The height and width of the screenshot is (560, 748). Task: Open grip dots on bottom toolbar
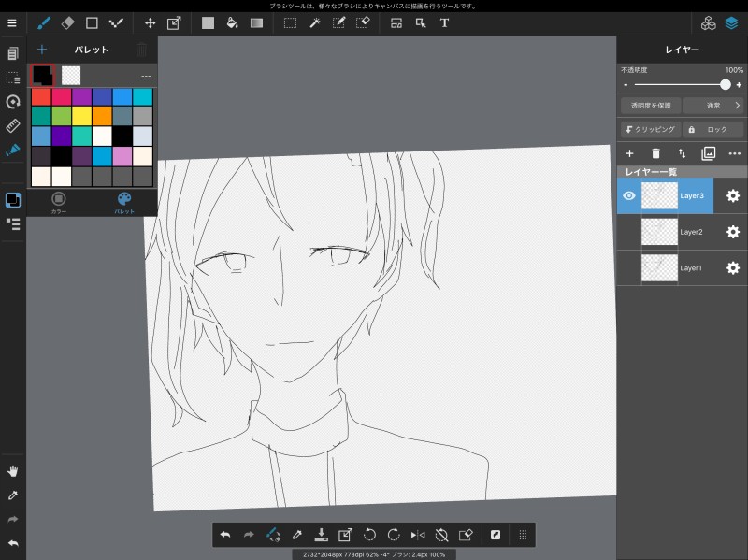point(523,535)
